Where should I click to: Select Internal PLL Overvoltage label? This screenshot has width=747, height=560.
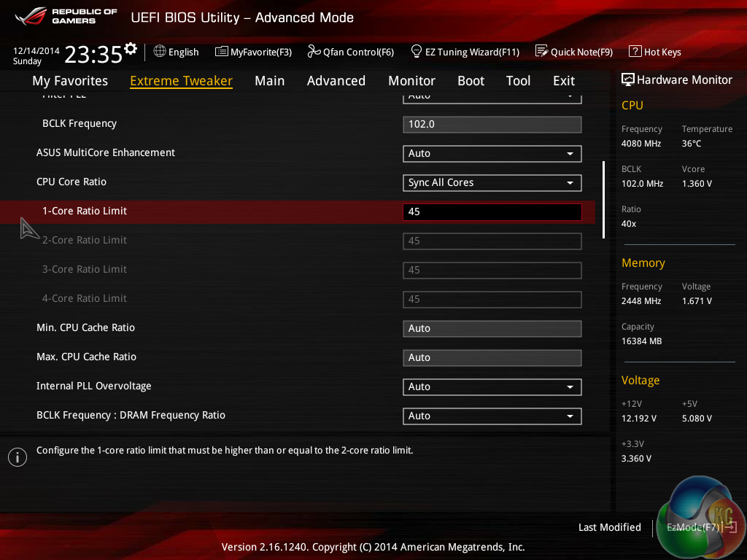pyautogui.click(x=93, y=386)
